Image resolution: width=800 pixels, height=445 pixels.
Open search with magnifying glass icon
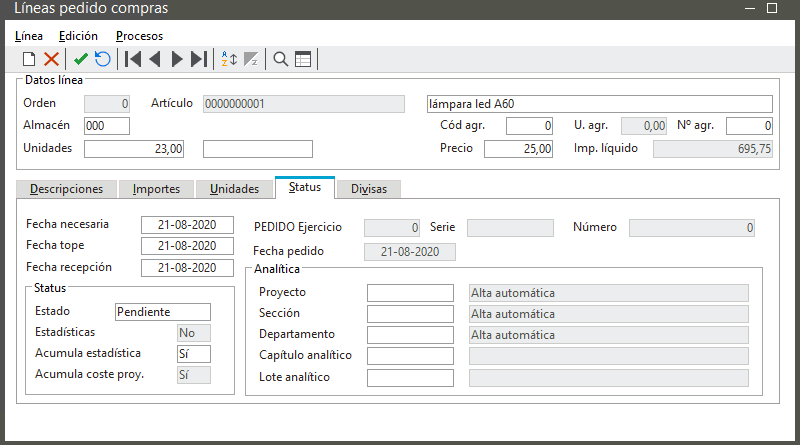tap(281, 59)
